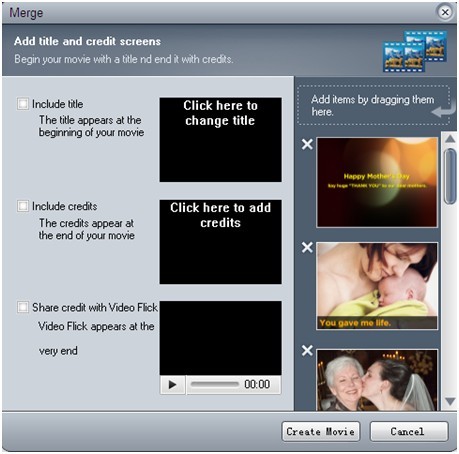Select the bride and grandmother thumbnail
Screen dimensions: 459x454
pos(377,380)
